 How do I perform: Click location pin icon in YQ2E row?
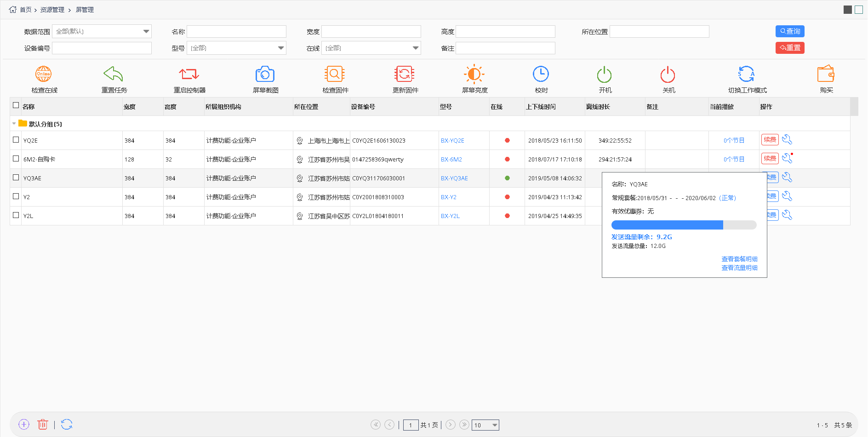(x=300, y=140)
